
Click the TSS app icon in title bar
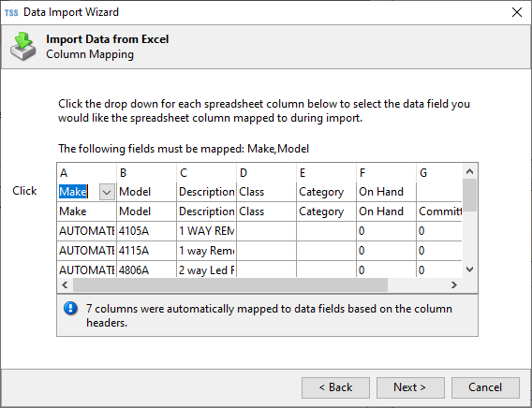coord(11,13)
